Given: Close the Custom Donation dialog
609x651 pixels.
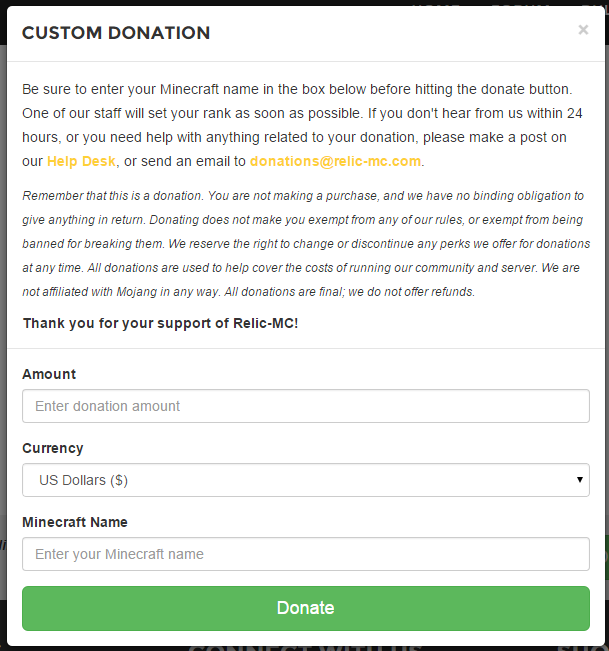Looking at the screenshot, I should pyautogui.click(x=583, y=30).
